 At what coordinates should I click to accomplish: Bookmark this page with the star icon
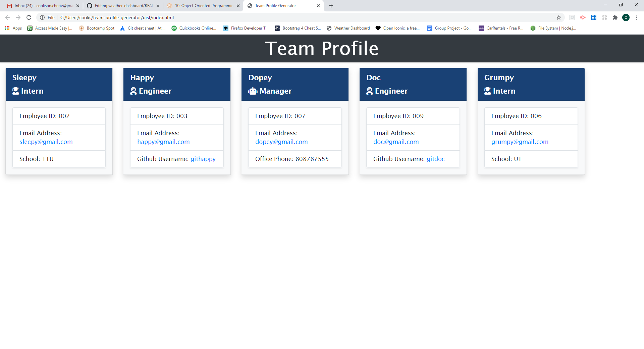(559, 17)
